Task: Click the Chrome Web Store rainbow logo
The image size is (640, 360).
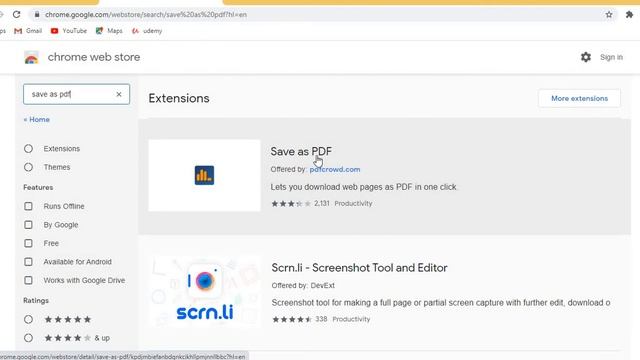Action: [x=31, y=58]
